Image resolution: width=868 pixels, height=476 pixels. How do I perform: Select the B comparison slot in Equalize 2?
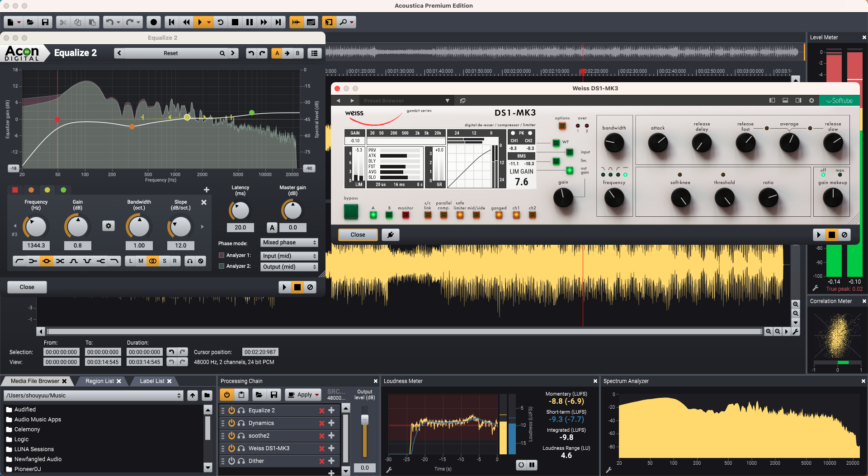297,53
